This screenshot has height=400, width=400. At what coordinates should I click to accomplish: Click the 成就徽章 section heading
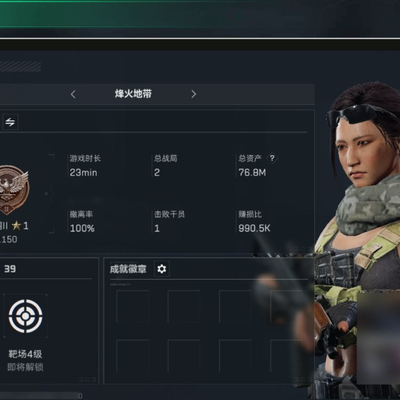128,269
